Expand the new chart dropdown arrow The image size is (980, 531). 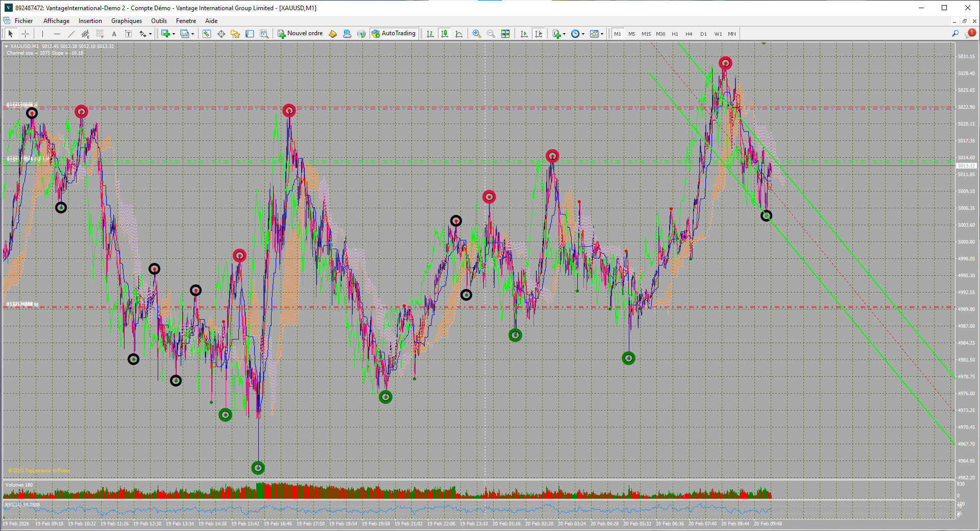pos(174,34)
